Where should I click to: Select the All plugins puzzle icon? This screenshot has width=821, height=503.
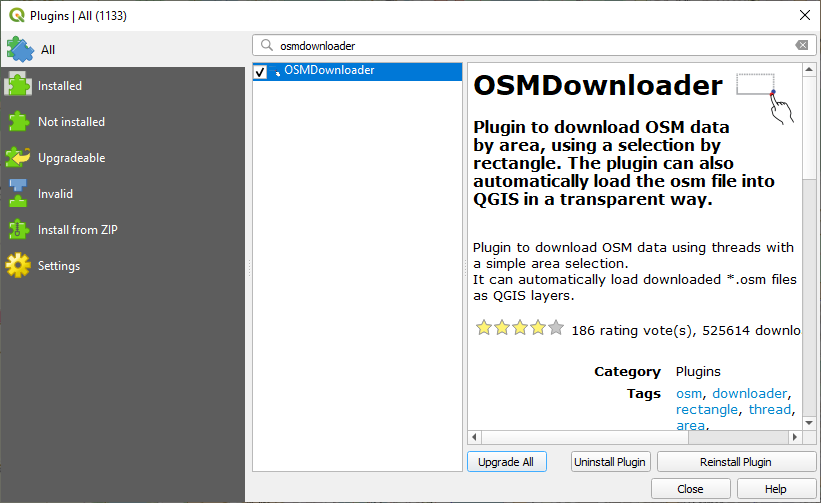(x=20, y=49)
